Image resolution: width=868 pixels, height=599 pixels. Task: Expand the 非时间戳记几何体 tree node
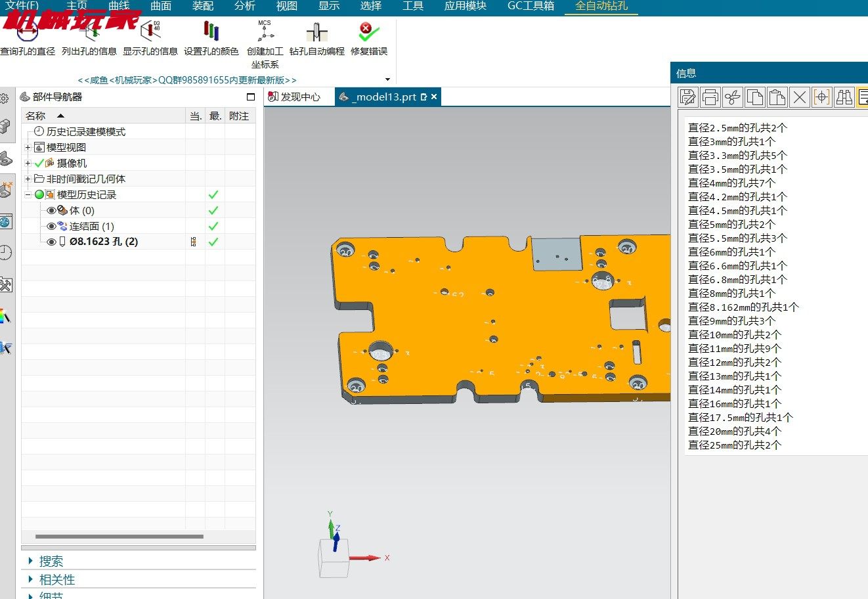pyautogui.click(x=28, y=179)
